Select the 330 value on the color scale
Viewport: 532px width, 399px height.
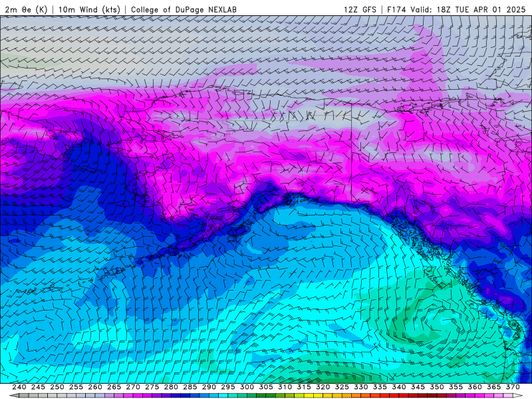click(x=361, y=387)
